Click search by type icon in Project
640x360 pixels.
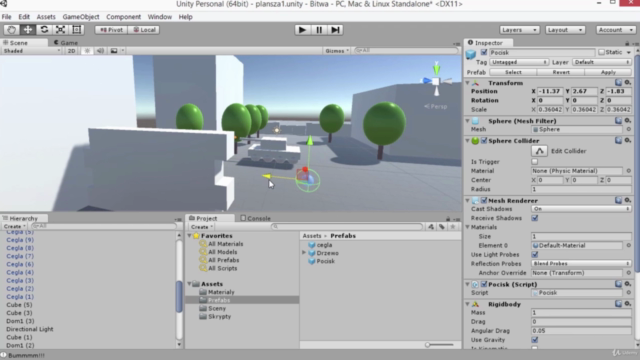point(431,227)
